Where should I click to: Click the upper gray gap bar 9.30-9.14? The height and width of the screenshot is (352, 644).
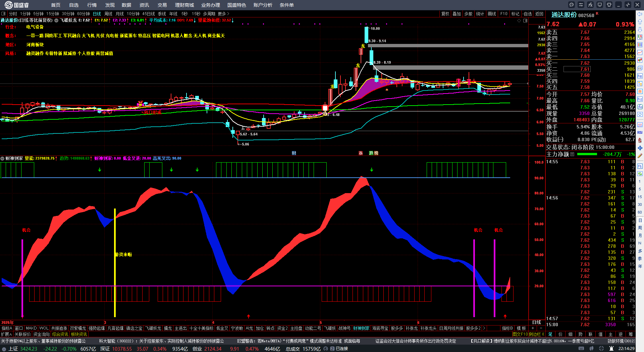click(448, 46)
